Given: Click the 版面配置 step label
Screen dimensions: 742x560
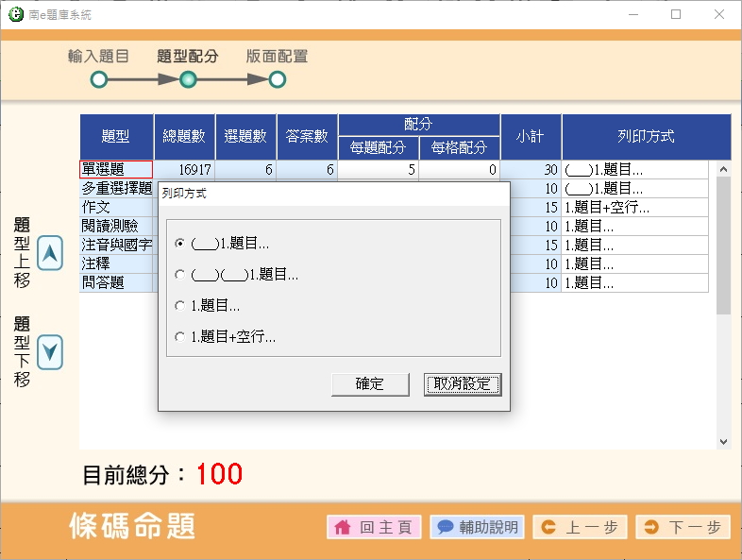Looking at the screenshot, I should [277, 57].
